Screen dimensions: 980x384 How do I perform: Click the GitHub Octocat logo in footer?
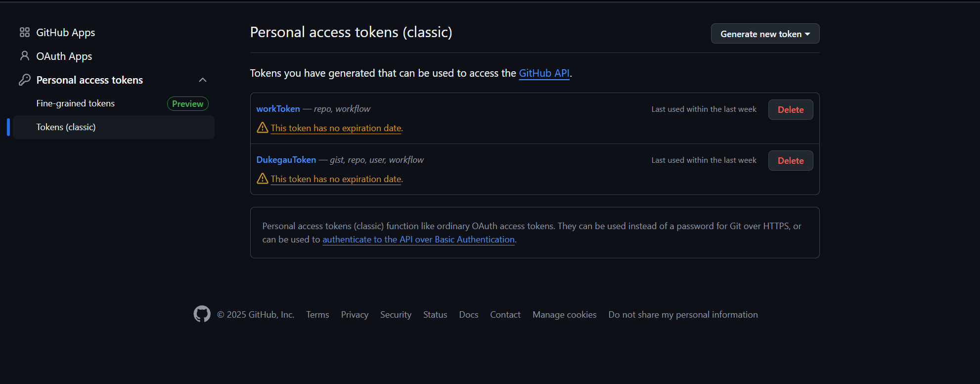(x=202, y=314)
